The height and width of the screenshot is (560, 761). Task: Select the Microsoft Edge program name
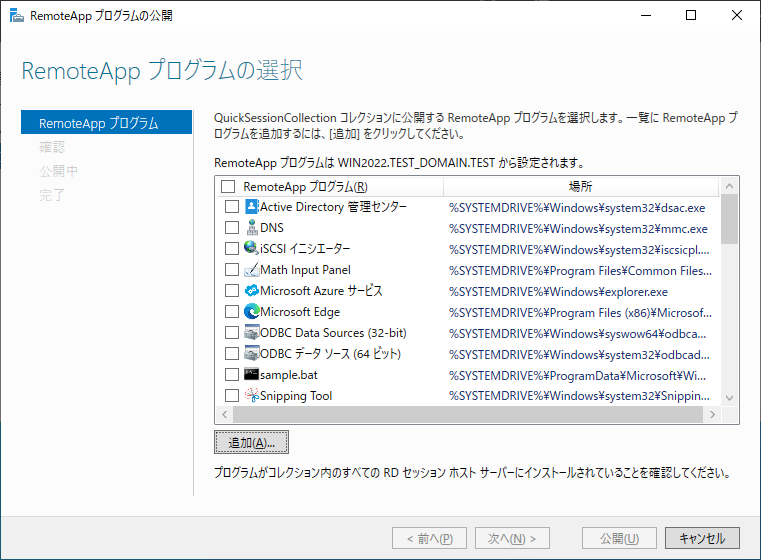pyautogui.click(x=300, y=312)
